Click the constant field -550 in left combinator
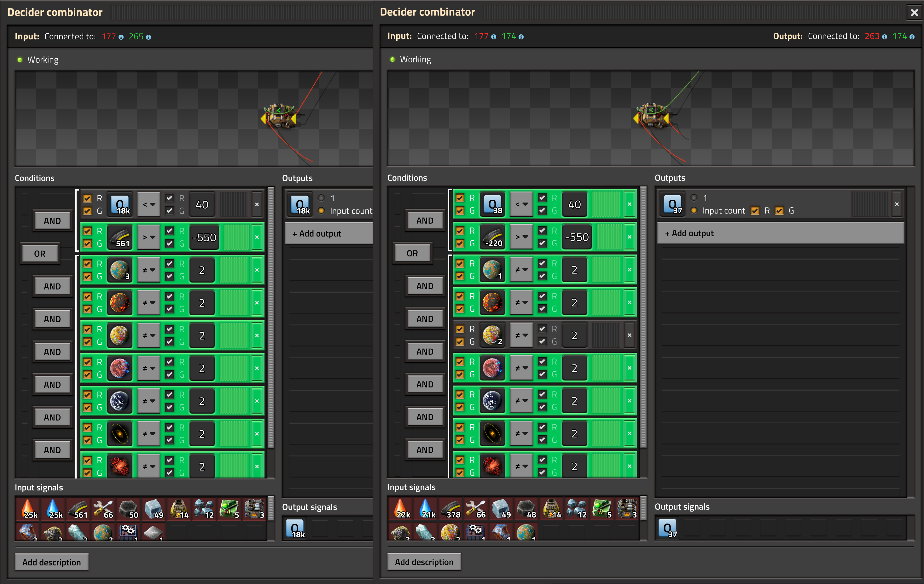The height and width of the screenshot is (584, 924). point(204,238)
